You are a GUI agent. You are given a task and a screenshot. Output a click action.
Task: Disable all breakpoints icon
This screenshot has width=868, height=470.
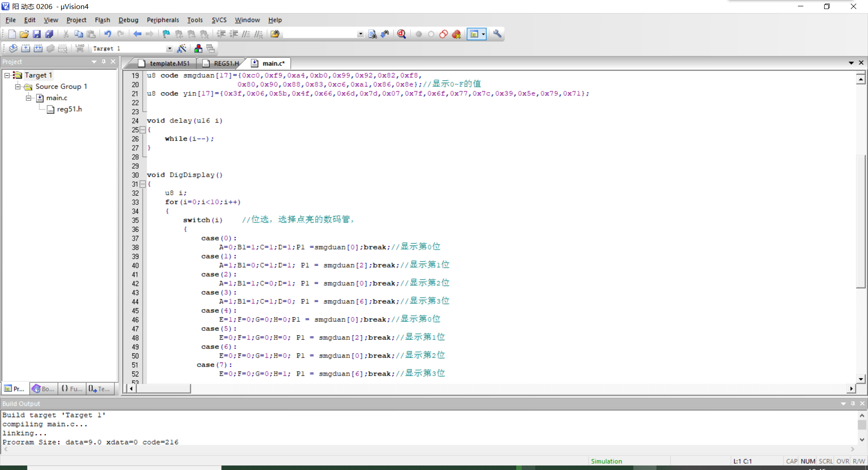(443, 34)
